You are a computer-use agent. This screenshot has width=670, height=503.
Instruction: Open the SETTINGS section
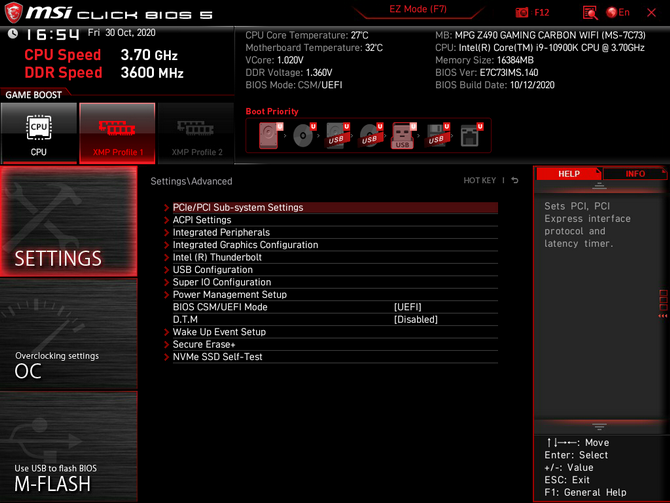point(69,221)
